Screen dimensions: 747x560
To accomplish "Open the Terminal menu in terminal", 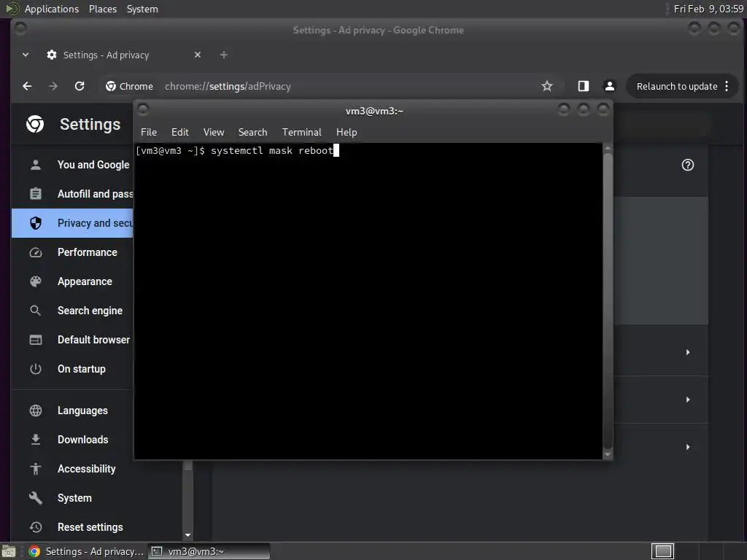I will tap(301, 133).
